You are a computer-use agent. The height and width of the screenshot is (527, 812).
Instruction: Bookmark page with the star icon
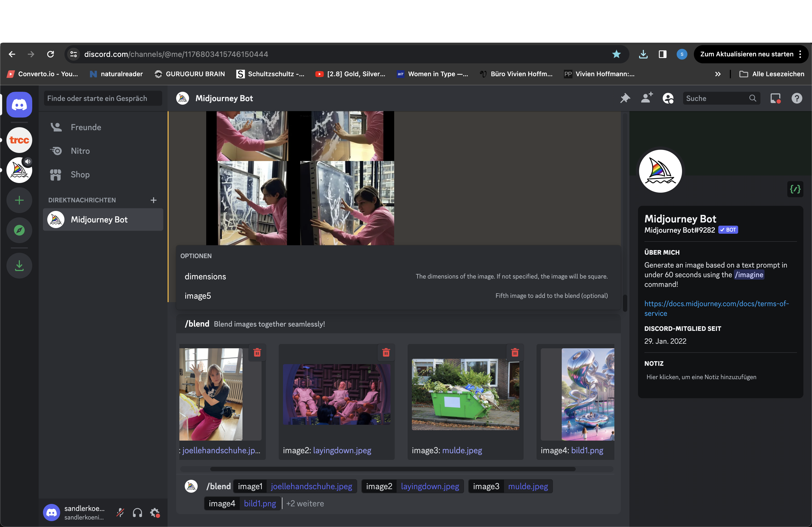coord(616,54)
